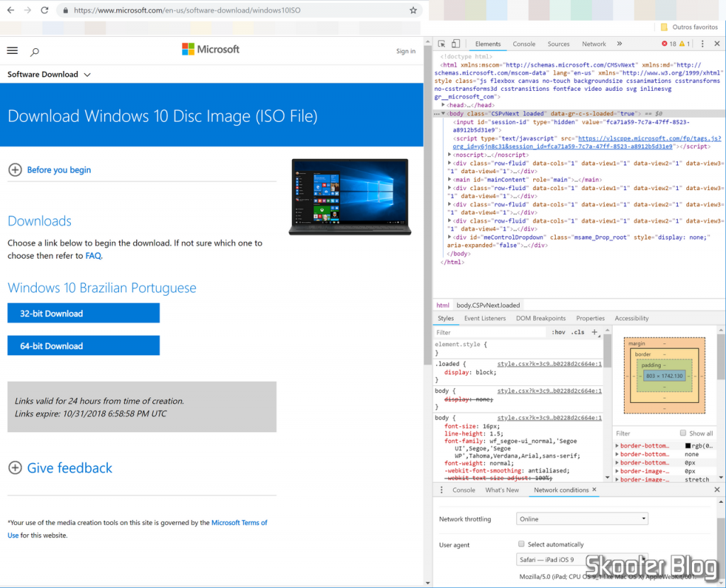Toggle the device emulation toolbar icon
This screenshot has height=588, width=726.
pyautogui.click(x=454, y=43)
